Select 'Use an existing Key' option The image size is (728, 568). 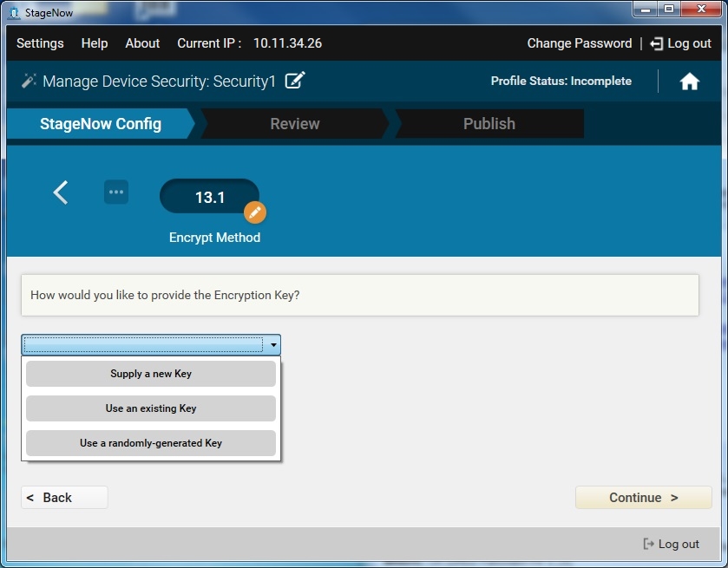(x=151, y=408)
